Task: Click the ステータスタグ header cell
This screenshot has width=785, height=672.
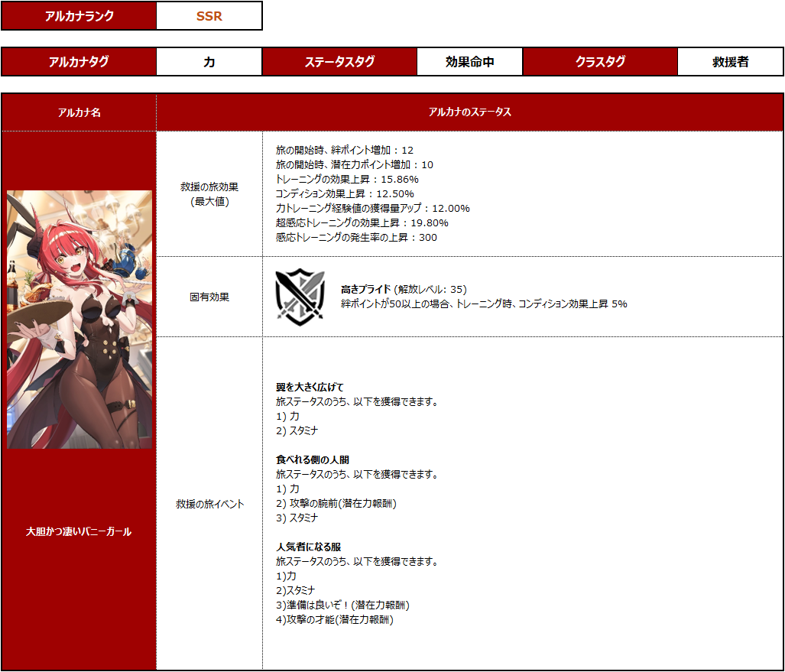Action: click(339, 62)
